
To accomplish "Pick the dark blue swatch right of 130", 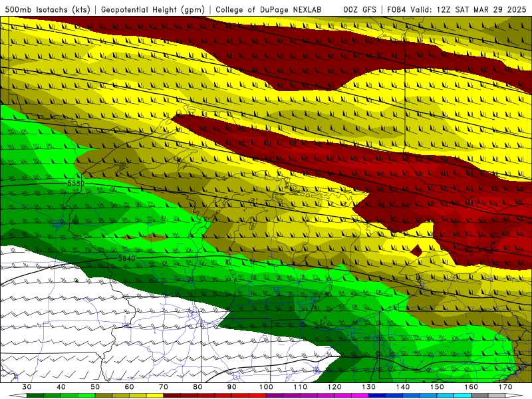I will coord(377,396).
